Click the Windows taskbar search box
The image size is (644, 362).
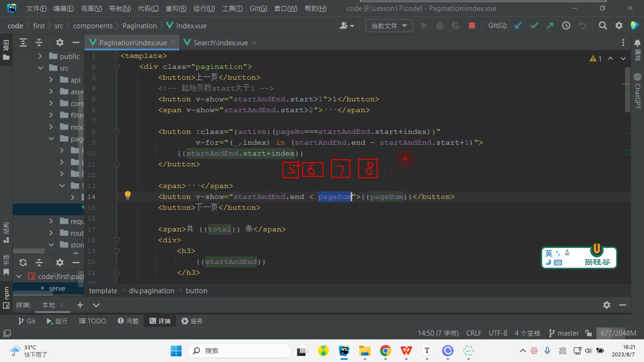(x=239, y=351)
